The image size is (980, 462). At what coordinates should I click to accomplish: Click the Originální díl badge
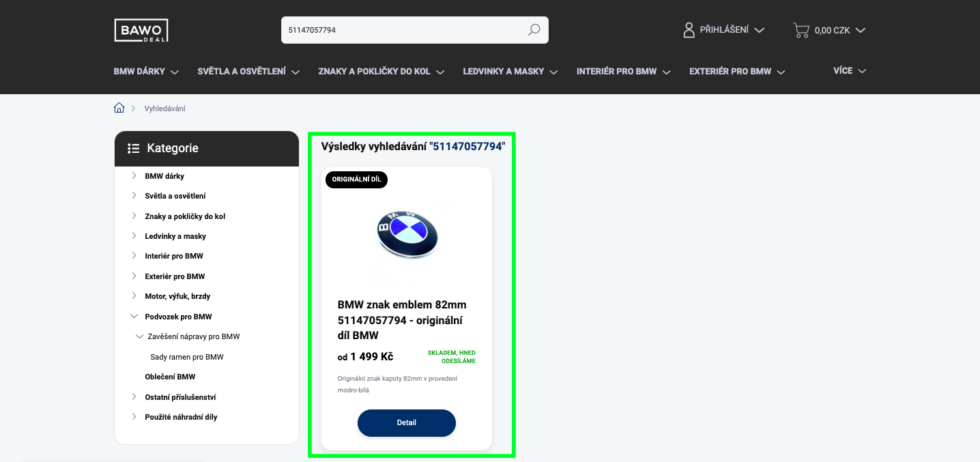click(356, 179)
